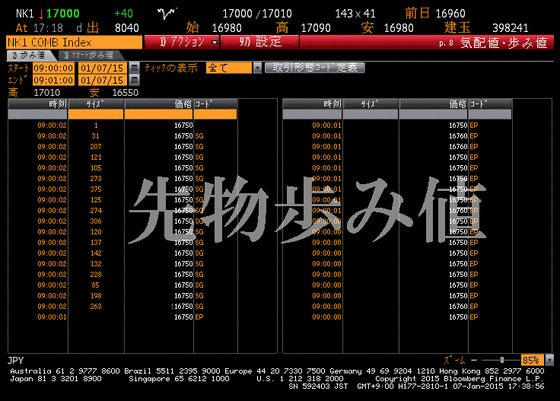Open the zoom percentage dropdown arrow
This screenshot has height=401, width=560.
click(x=550, y=360)
